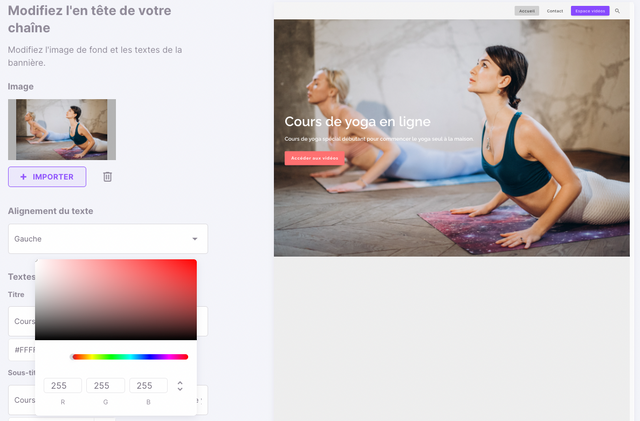Click the rainbow hue slider bar
Image resolution: width=640 pixels, height=421 pixels.
(x=129, y=357)
